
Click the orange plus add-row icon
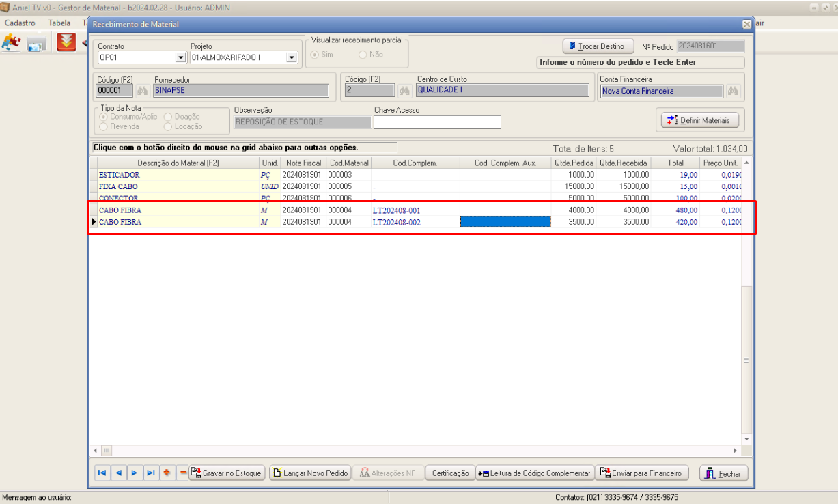pos(167,473)
